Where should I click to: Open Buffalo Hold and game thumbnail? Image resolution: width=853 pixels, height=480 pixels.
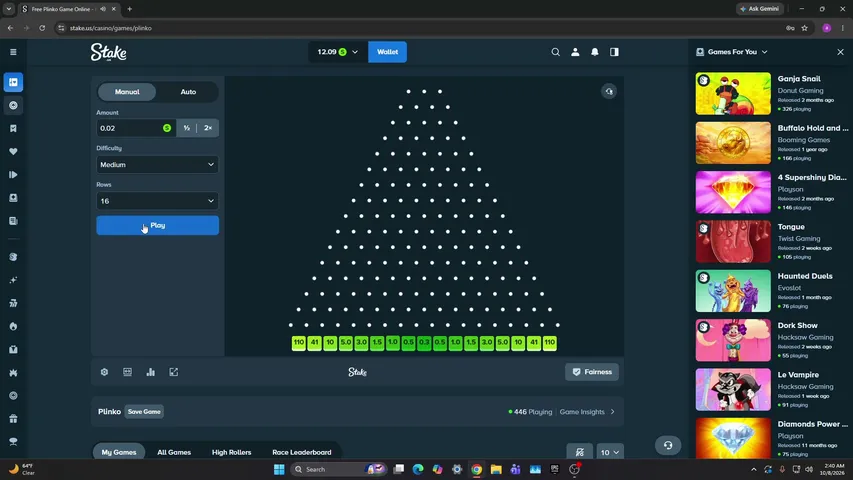point(733,143)
